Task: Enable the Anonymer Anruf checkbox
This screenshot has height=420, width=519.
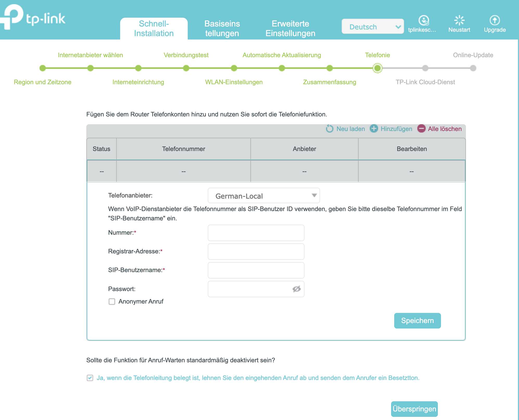Action: tap(112, 301)
